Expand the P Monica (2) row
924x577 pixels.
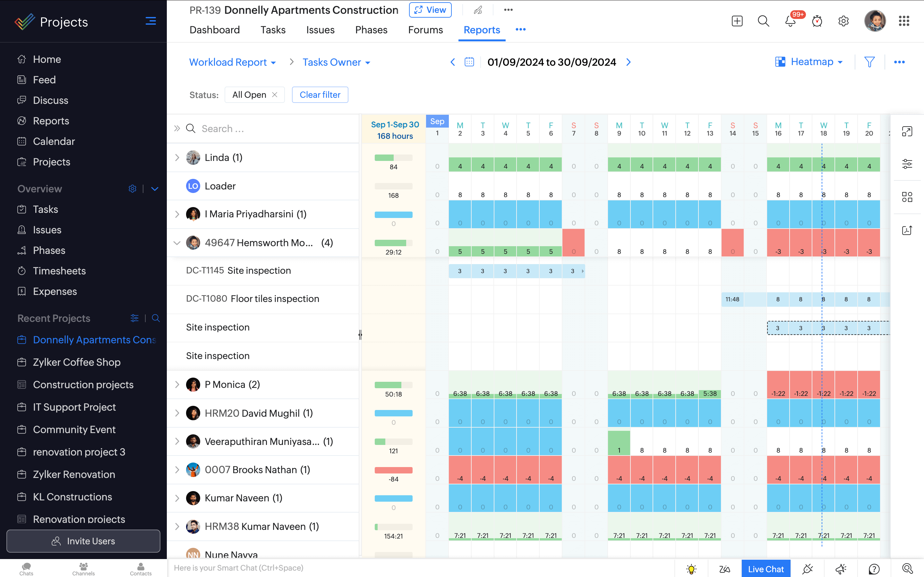click(177, 384)
